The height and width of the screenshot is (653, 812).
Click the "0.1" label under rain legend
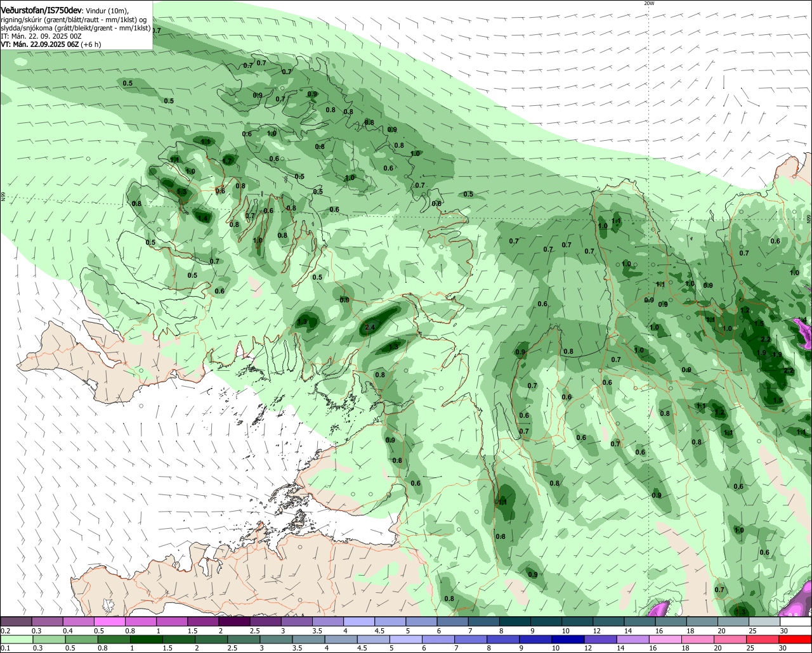[x=5, y=649]
